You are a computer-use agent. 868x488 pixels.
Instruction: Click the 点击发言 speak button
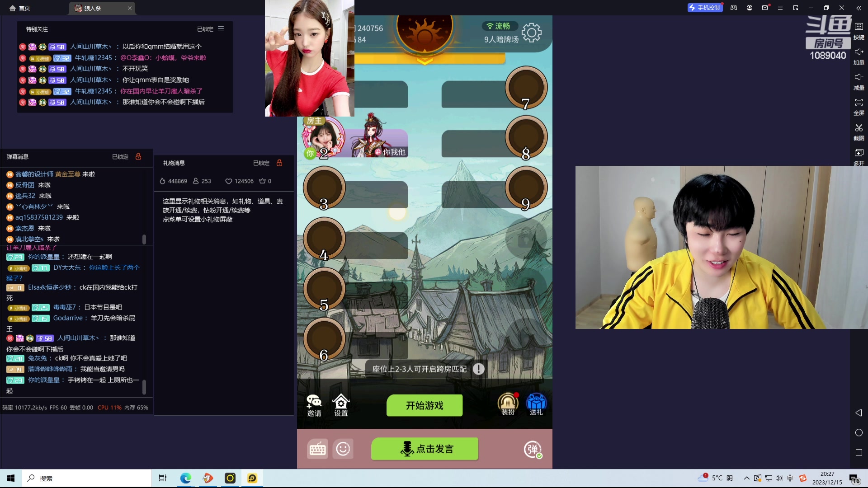(x=425, y=449)
